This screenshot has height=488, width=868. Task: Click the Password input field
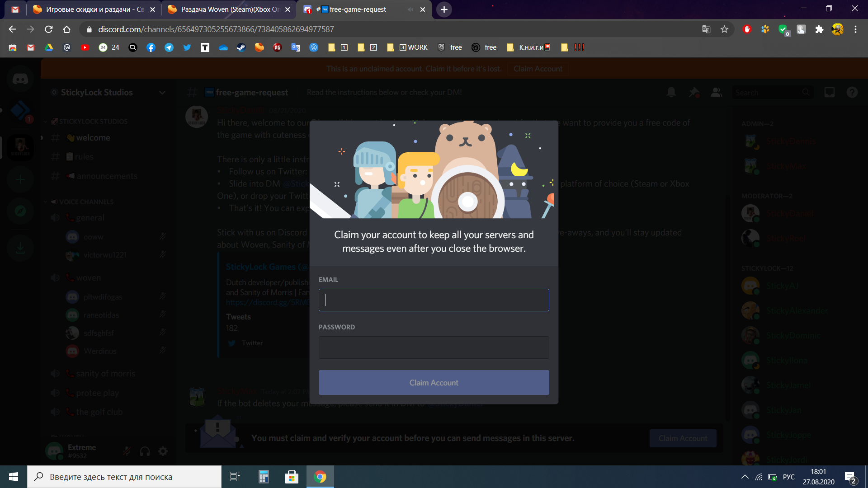click(x=434, y=347)
